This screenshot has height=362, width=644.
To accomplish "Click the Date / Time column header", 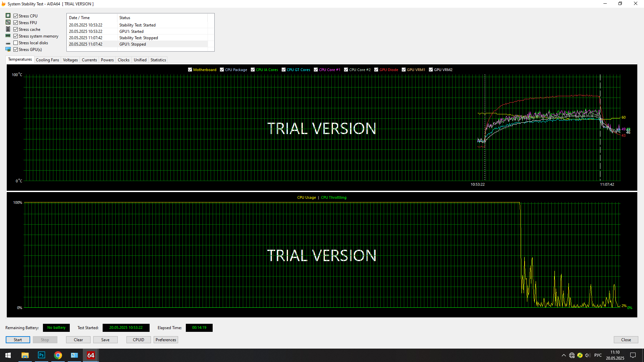I will click(x=92, y=18).
